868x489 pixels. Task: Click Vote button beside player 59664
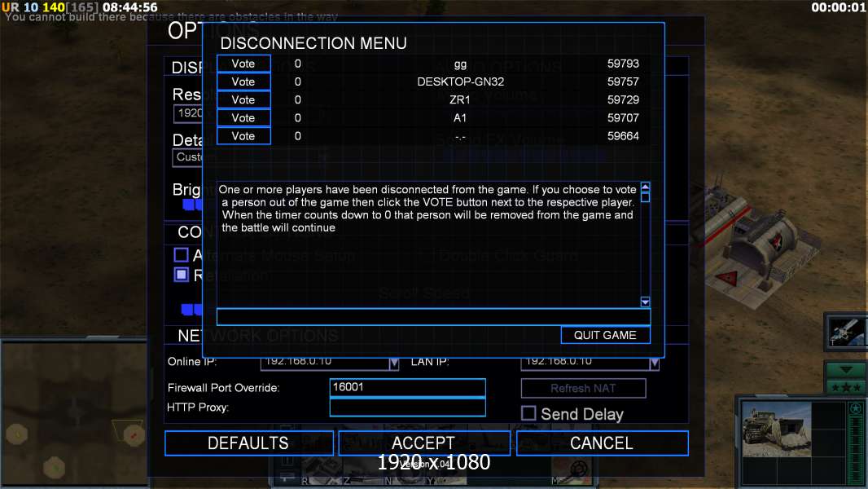tap(243, 136)
